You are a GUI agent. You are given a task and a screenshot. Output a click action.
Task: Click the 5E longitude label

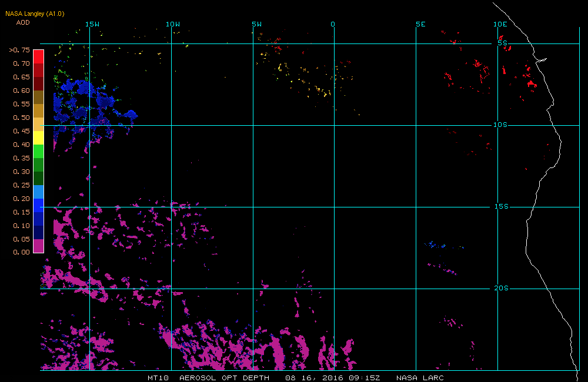coord(421,24)
